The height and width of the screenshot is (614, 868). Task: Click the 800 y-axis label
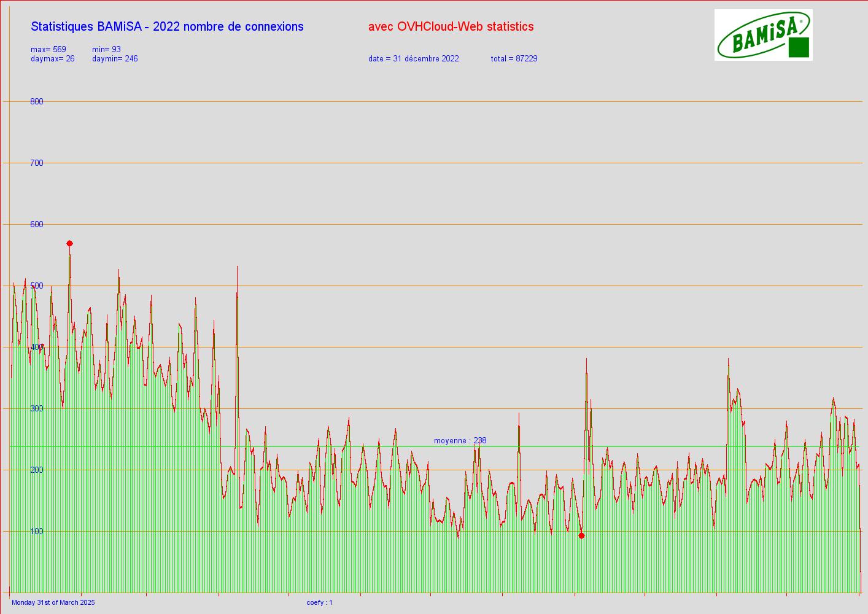coord(37,101)
